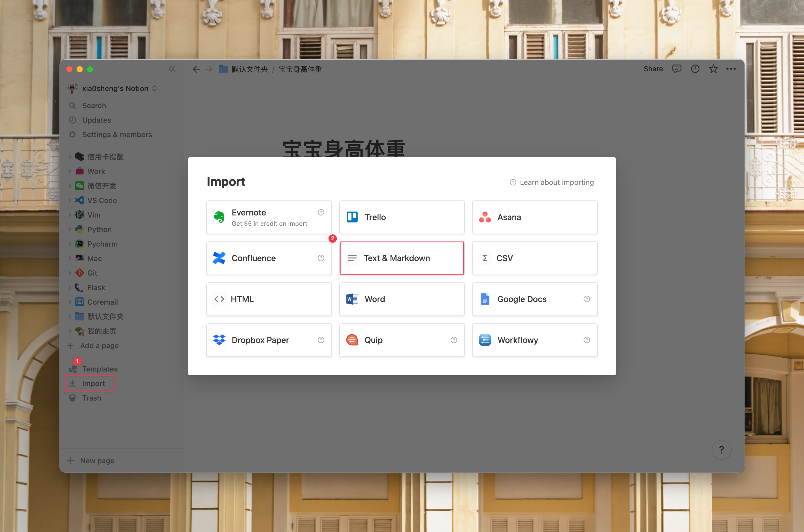This screenshot has height=532, width=804.
Task: Collapse sidebar with double-chevron icon
Action: pyautogui.click(x=172, y=69)
